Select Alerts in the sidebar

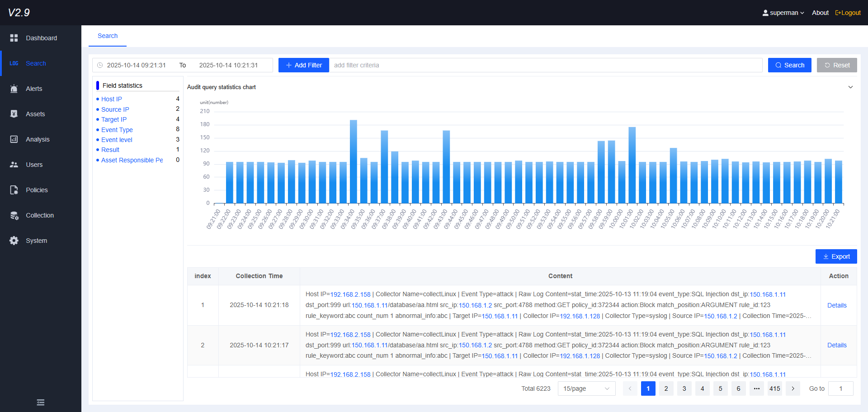tap(41, 89)
